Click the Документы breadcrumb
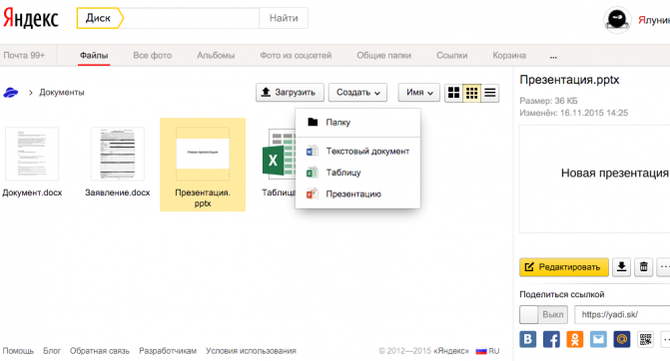 62,92
